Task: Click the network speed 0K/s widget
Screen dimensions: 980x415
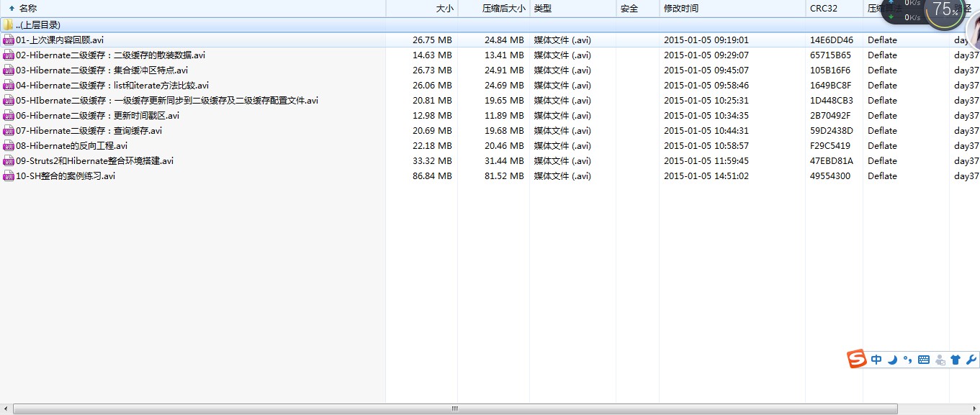Action: point(904,10)
